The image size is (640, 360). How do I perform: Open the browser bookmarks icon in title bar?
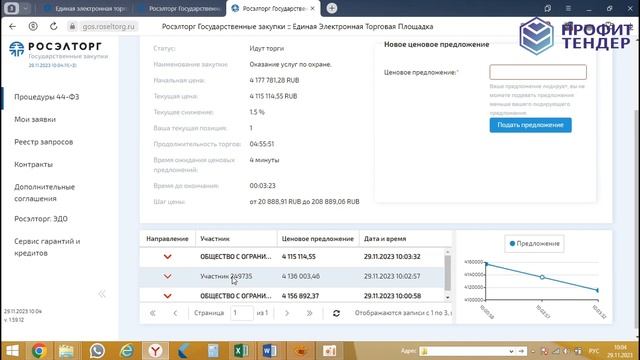click(547, 8)
